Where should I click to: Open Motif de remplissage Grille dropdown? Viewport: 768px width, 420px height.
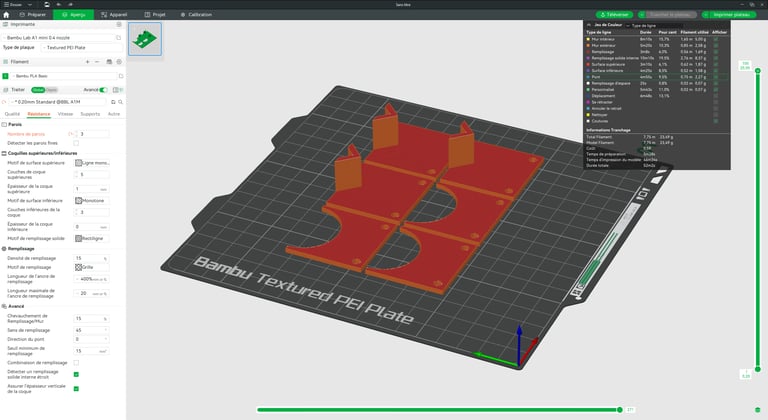92,267
